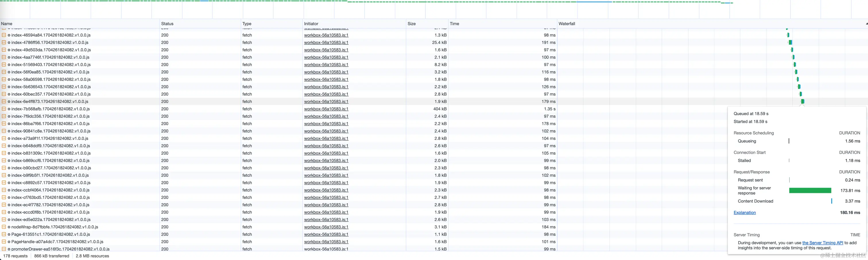Click the file icon of index-5b636543
The image size is (868, 260).
click(x=4, y=87)
